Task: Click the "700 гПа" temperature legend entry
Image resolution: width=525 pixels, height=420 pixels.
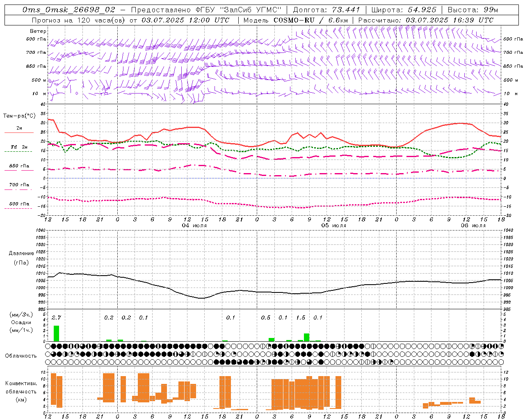Action: tap(19, 185)
